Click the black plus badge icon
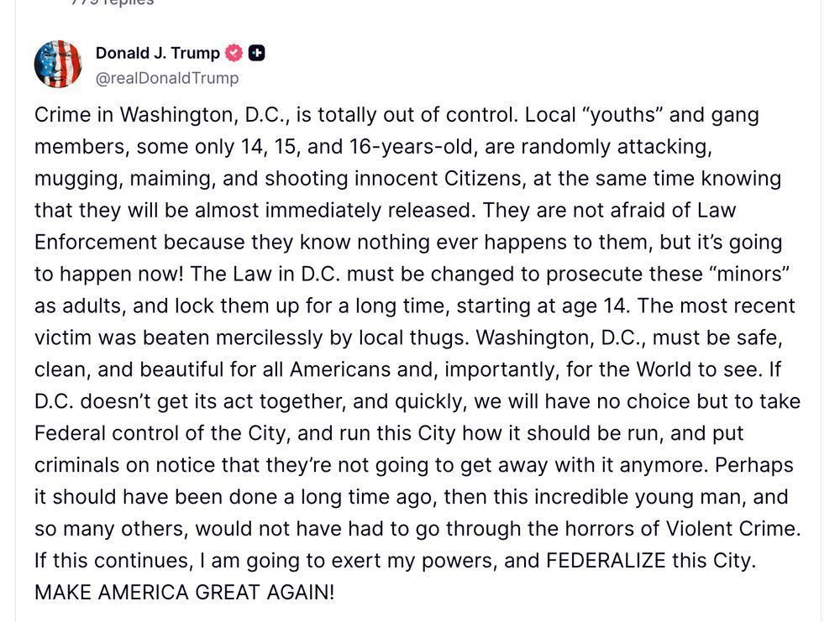The width and height of the screenshot is (840, 622). tap(256, 53)
